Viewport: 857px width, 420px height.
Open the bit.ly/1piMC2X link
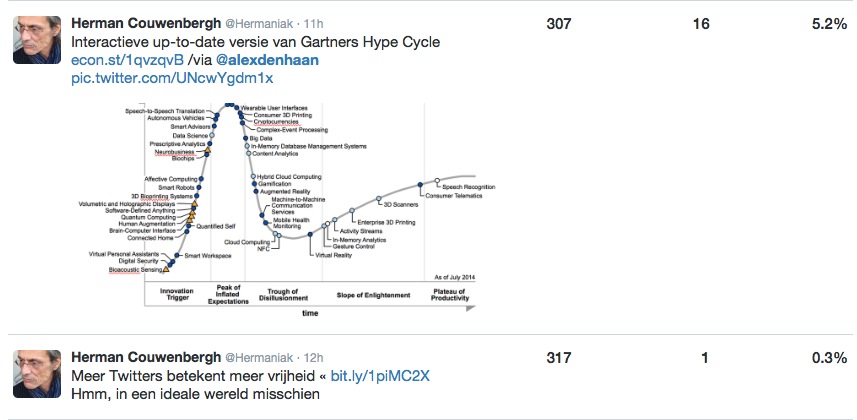point(380,376)
